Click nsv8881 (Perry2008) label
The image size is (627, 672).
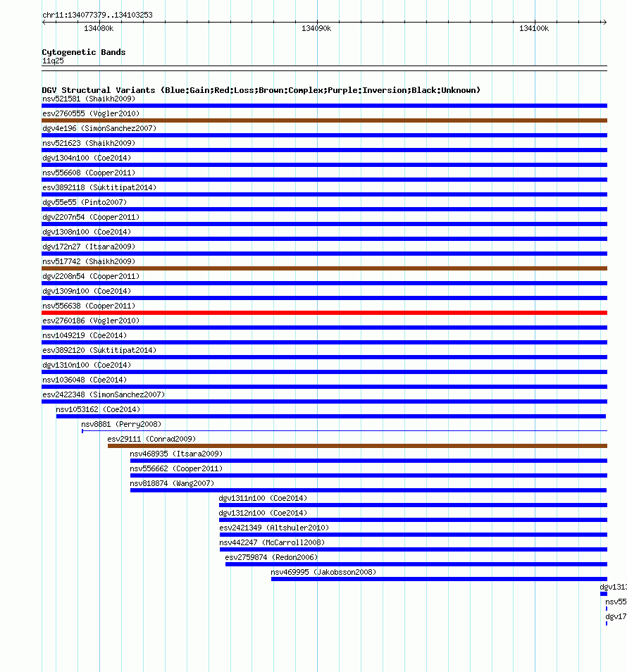121,424
